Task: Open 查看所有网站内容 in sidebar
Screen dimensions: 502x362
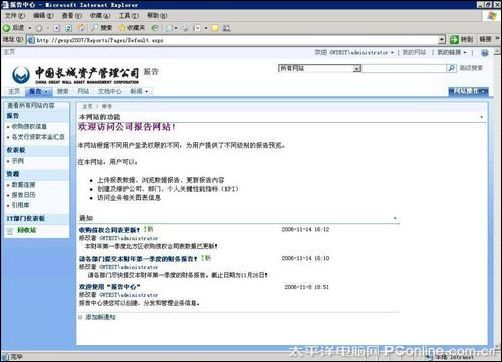Action: tap(31, 106)
